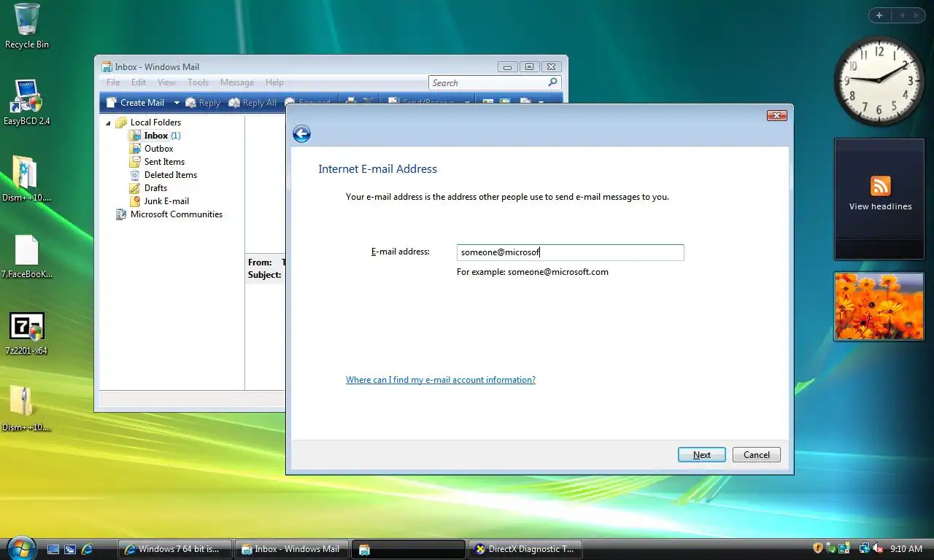
Task: Click the security shield tray icon
Action: click(x=818, y=548)
